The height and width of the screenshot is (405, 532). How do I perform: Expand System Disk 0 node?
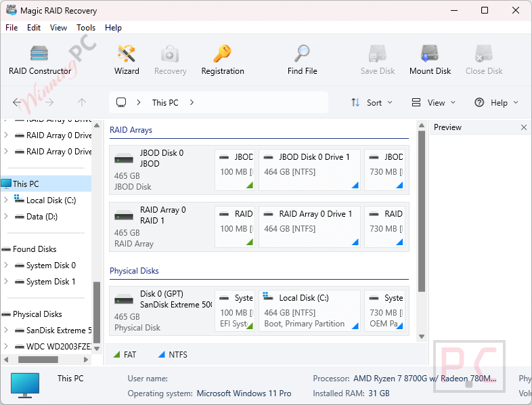(6, 265)
